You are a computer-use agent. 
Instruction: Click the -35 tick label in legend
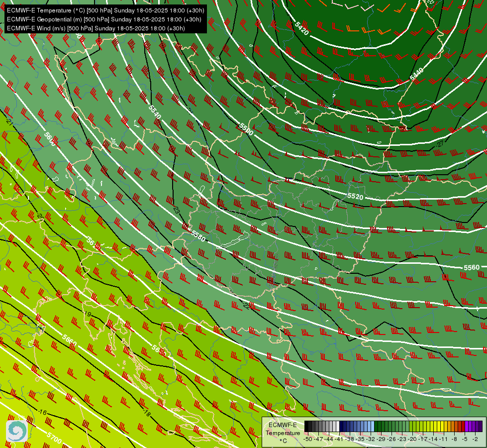coord(360,439)
